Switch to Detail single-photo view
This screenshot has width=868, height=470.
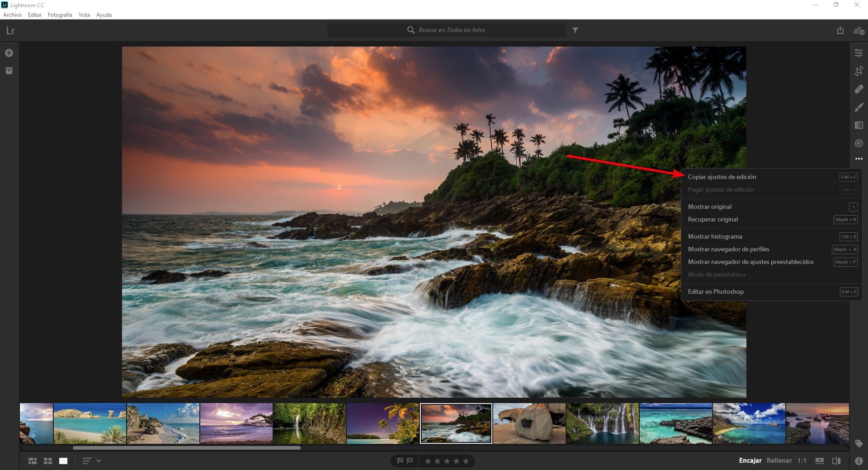tap(63, 461)
